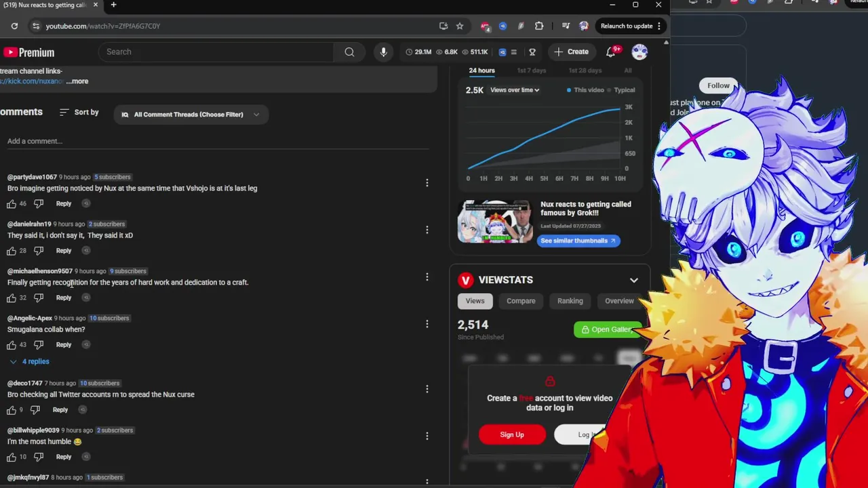Click the red Sign Up button
Viewport: 868px width, 488px height.
(512, 434)
